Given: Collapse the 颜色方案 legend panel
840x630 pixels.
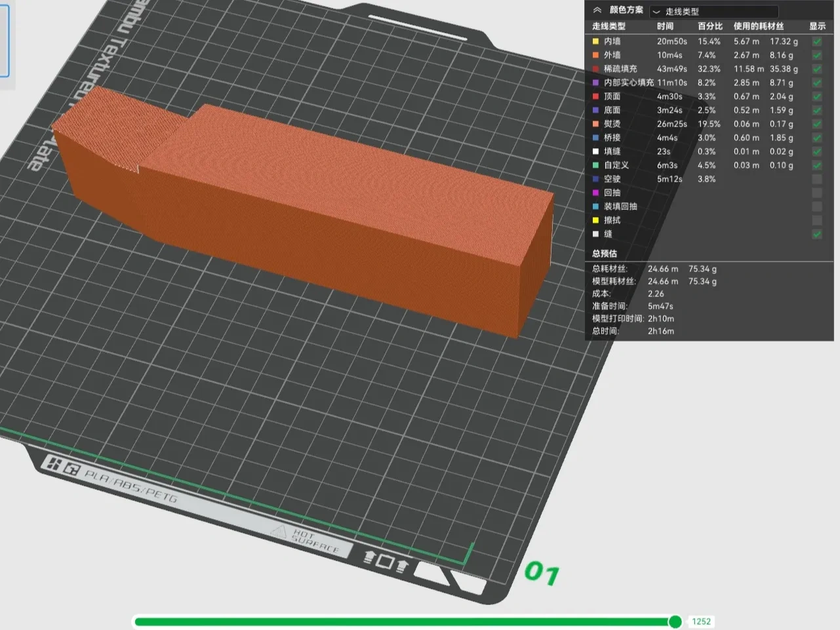Looking at the screenshot, I should tap(597, 10).
